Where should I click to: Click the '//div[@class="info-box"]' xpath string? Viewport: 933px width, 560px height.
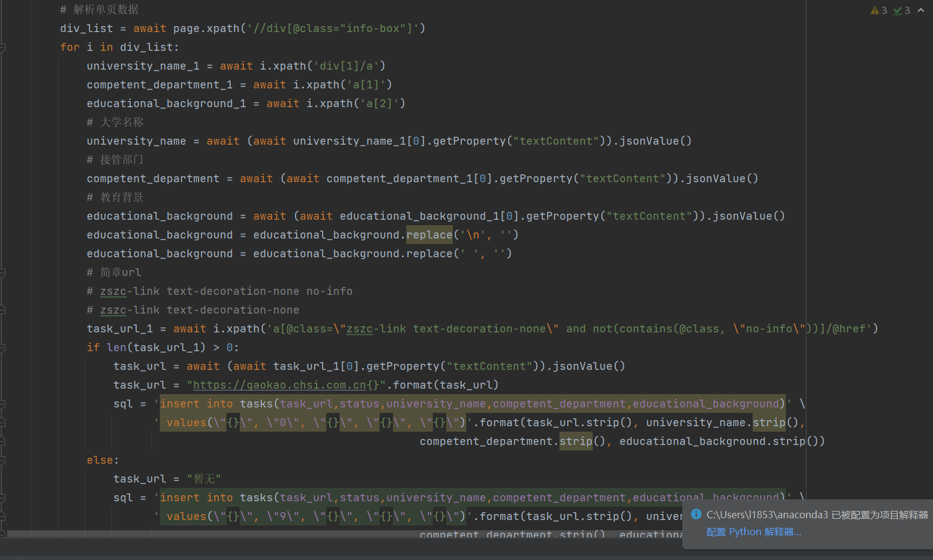tap(333, 28)
